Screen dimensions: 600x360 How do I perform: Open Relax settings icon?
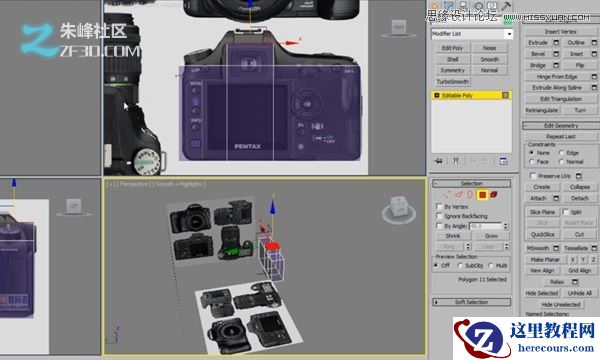575,282
